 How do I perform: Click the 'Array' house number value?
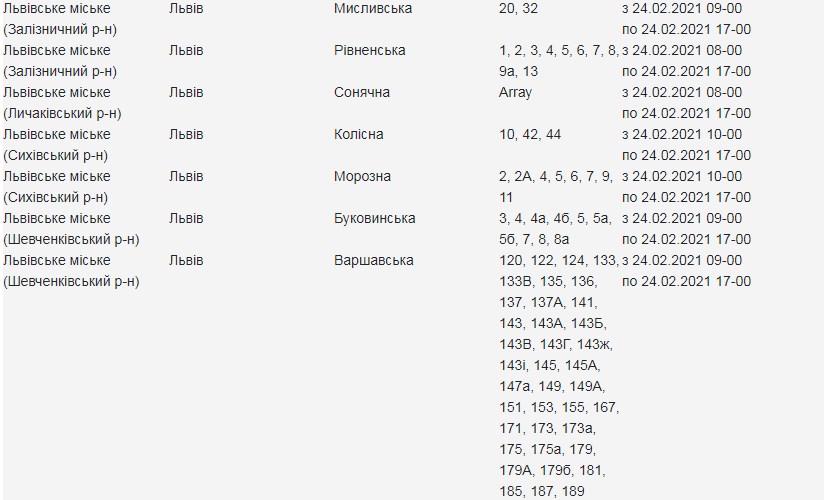pos(515,92)
